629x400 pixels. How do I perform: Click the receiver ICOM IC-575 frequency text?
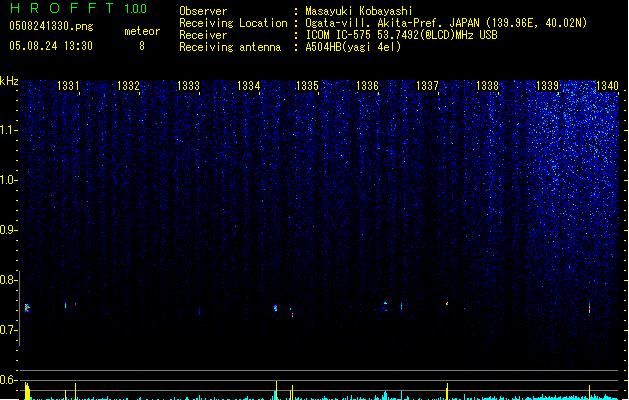pyautogui.click(x=401, y=35)
